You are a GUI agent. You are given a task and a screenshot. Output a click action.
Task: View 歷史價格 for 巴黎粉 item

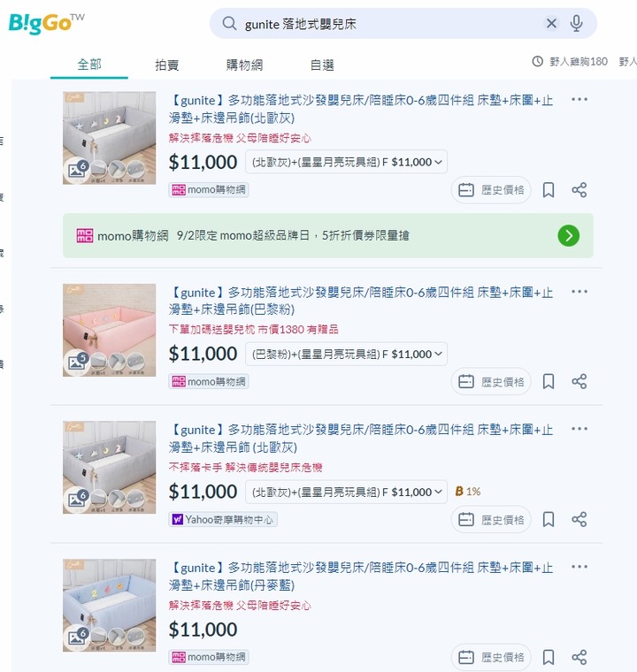pyautogui.click(x=491, y=381)
